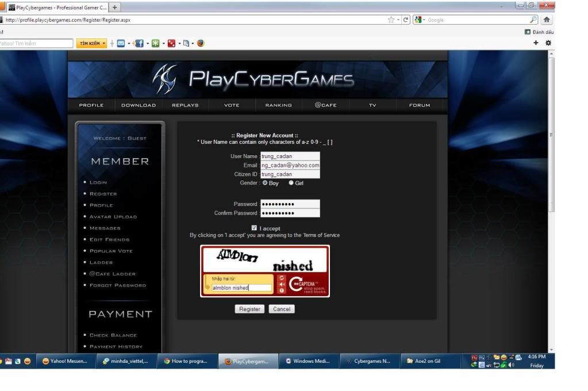Open the Forum nav item
The image size is (588, 391).
tap(420, 105)
